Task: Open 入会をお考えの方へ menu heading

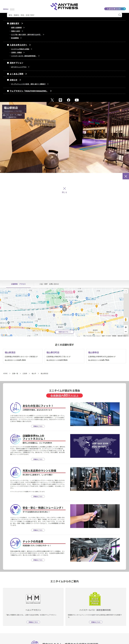Action: tap(18, 45)
